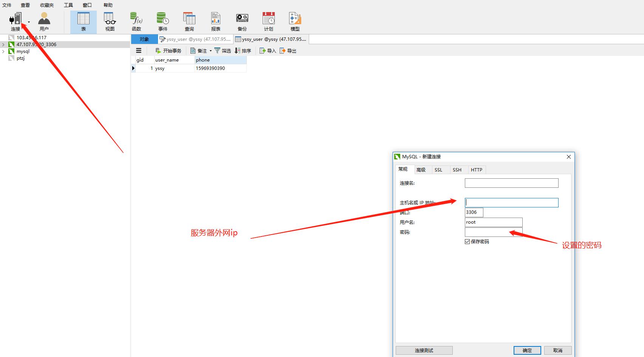The width and height of the screenshot is (644, 357).
Task: Click the port field showing 3306
Action: click(474, 212)
